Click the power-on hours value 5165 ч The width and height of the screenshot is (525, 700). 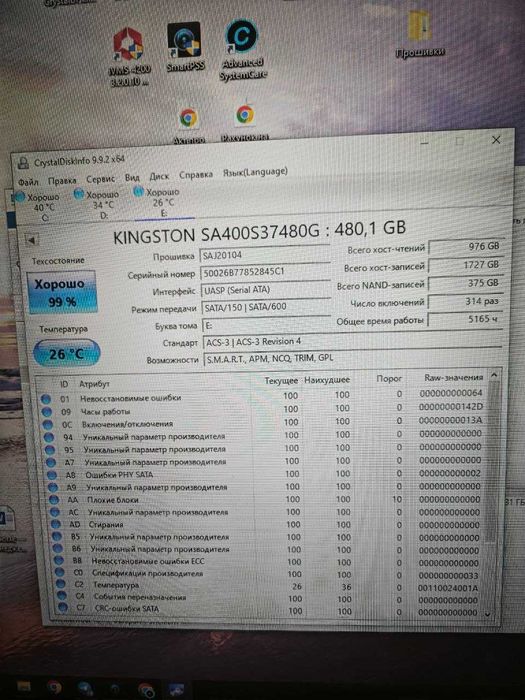click(x=464, y=319)
